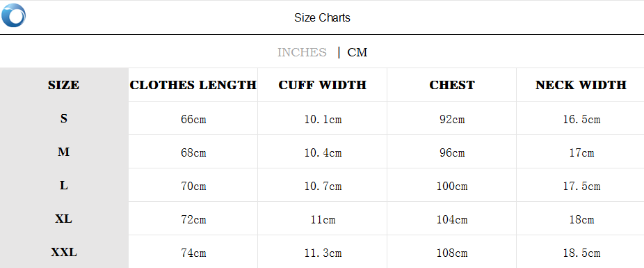Click the CHEST column header

pyautogui.click(x=452, y=85)
